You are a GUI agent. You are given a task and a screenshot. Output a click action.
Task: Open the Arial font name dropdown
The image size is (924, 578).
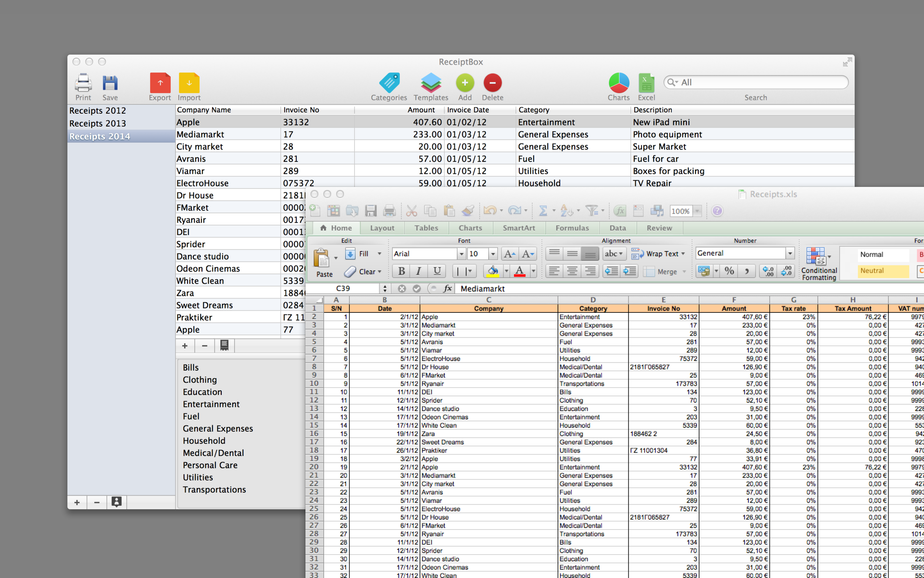pyautogui.click(x=461, y=254)
